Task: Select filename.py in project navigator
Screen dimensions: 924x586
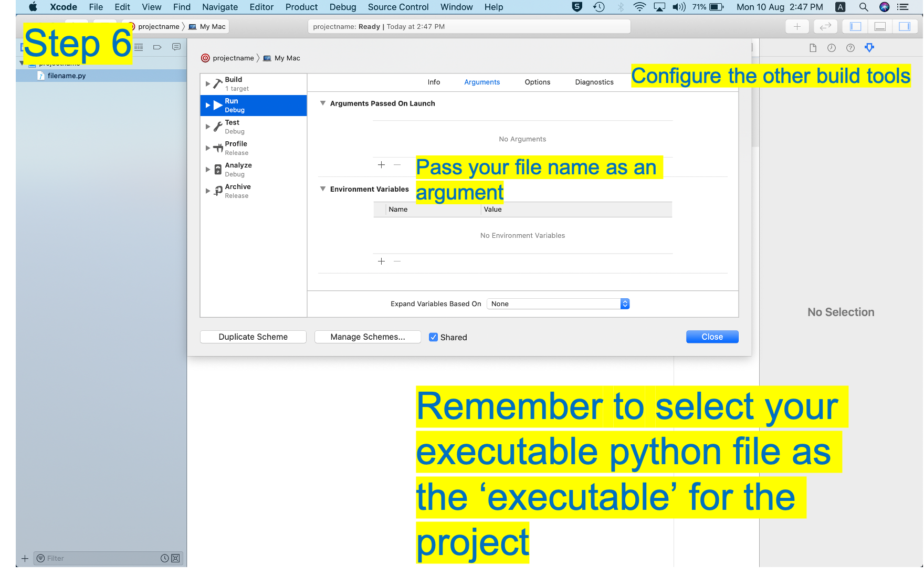Action: pos(101,76)
